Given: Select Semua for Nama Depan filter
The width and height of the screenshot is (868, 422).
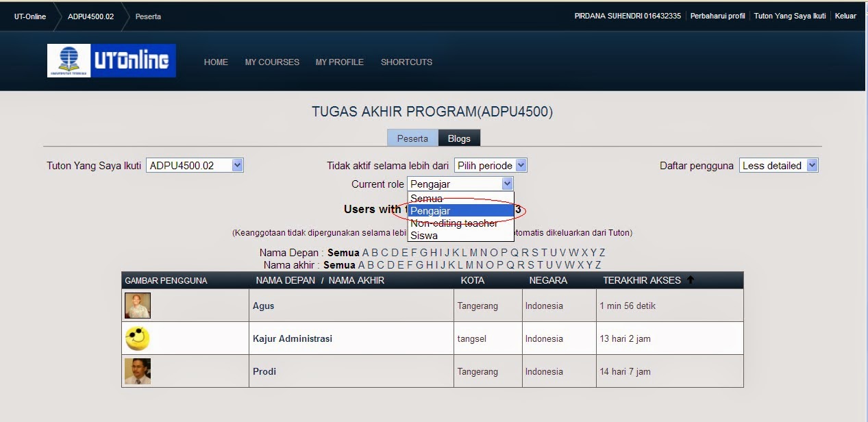Looking at the screenshot, I should tap(343, 253).
